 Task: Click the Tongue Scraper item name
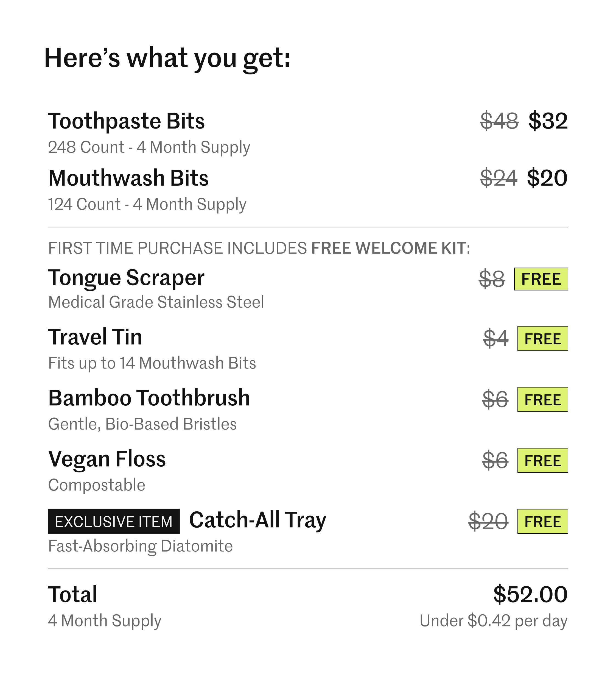126,278
